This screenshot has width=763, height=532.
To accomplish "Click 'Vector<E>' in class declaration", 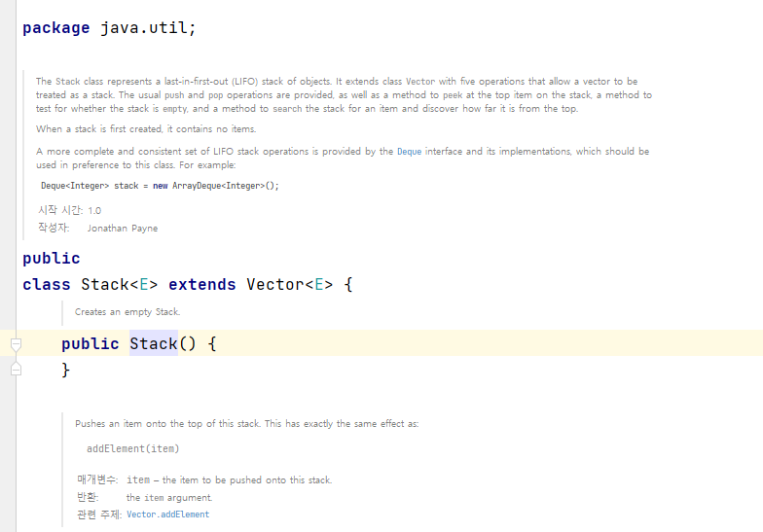I will pos(290,284).
